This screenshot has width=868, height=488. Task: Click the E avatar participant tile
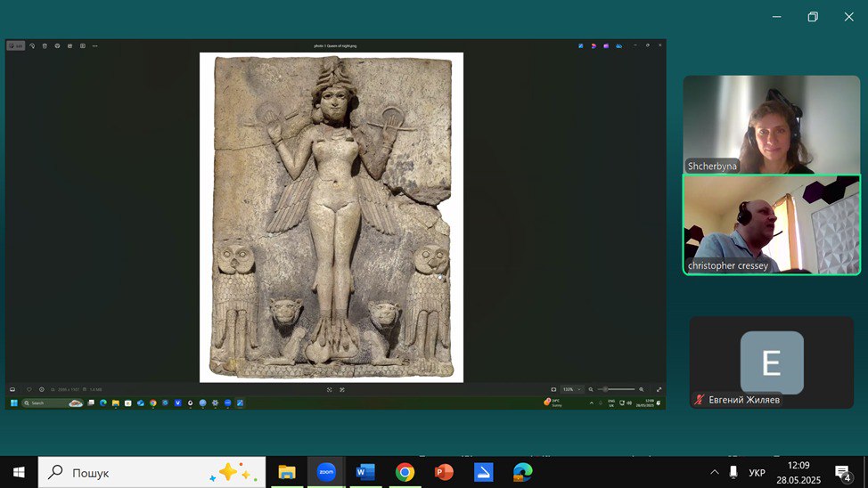point(772,362)
